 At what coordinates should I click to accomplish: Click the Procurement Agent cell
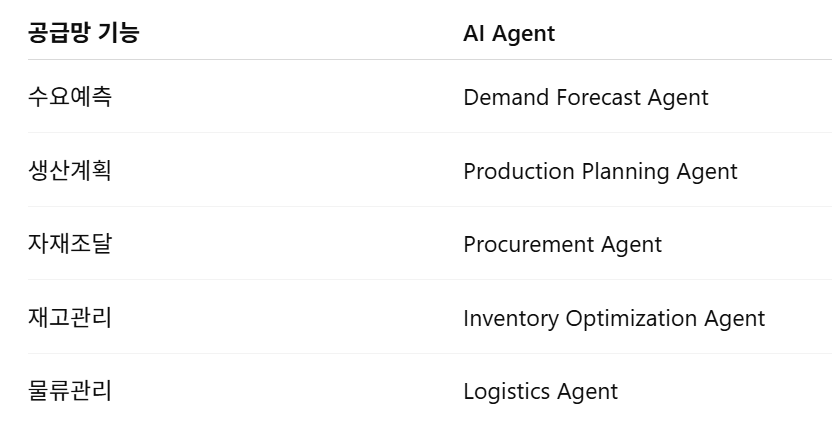coord(562,244)
